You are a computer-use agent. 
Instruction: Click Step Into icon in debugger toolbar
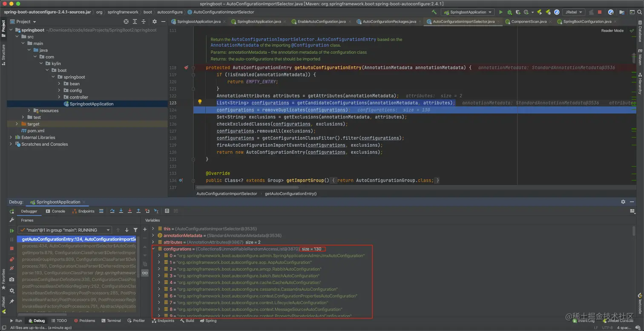121,211
